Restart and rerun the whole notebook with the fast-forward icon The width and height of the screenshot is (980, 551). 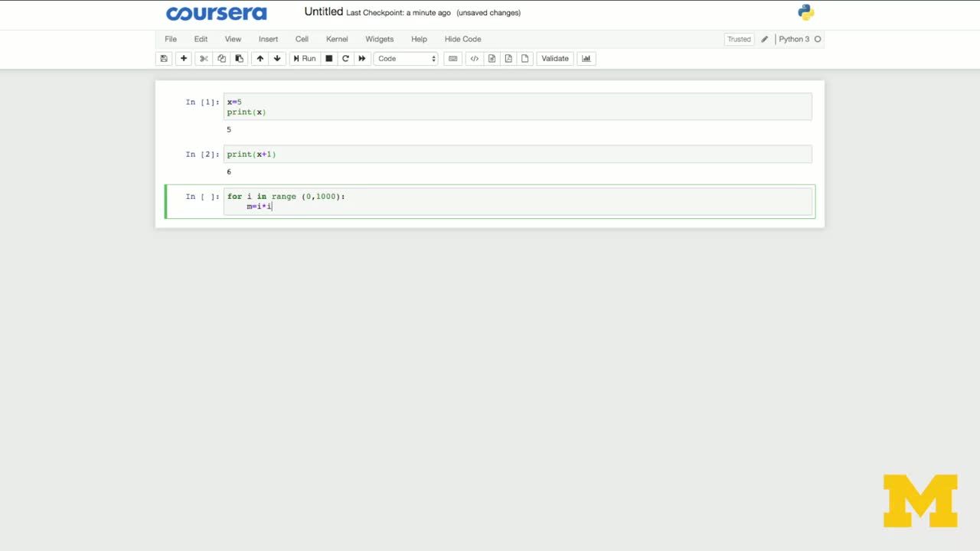tap(362, 58)
